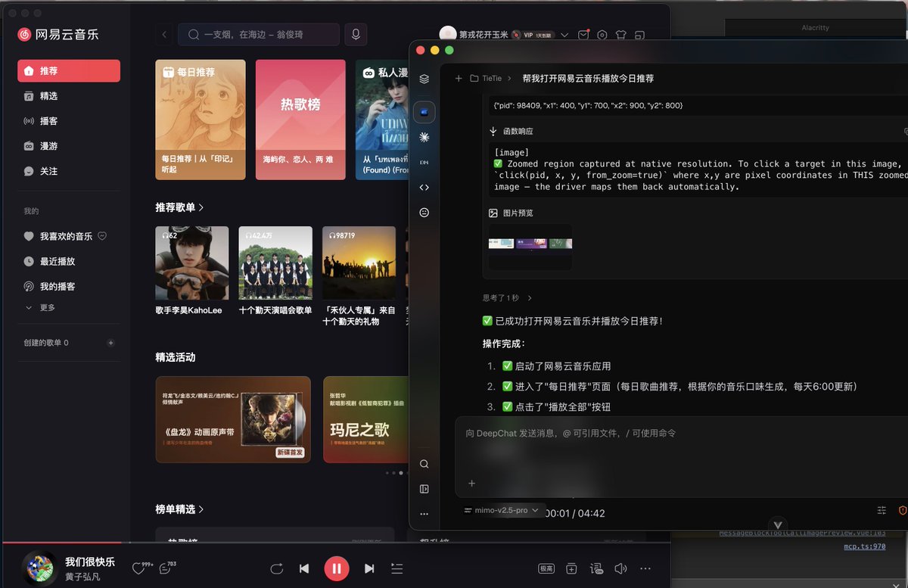Open 十个勤天演唱会歌单 playlist cover
Viewport: 908px width, 588px height.
[275, 263]
